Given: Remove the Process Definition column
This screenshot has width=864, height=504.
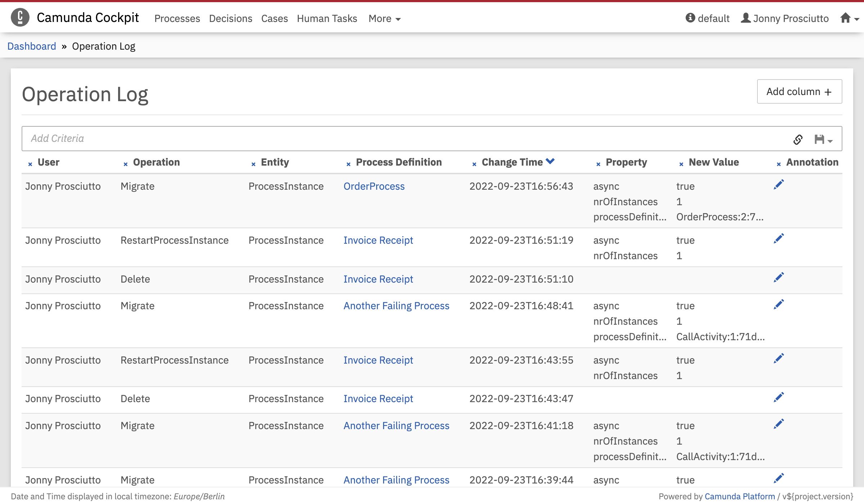Looking at the screenshot, I should (348, 164).
